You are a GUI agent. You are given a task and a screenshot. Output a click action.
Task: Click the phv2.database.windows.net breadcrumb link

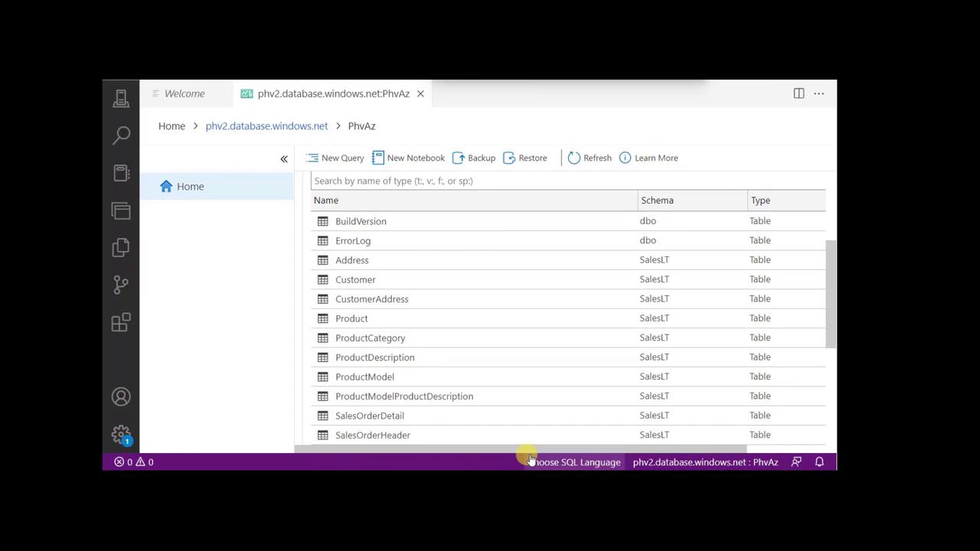[x=266, y=126]
